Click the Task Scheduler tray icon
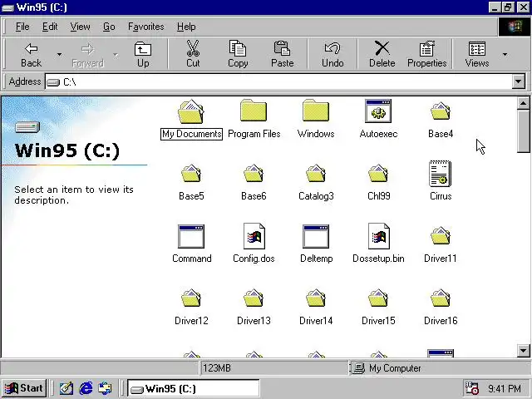 point(471,388)
